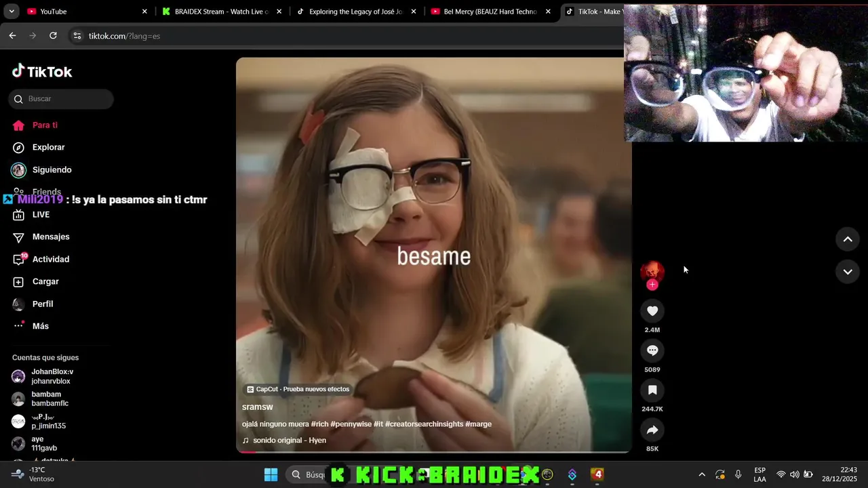
Task: Open the Windows Start menu
Action: (271, 474)
